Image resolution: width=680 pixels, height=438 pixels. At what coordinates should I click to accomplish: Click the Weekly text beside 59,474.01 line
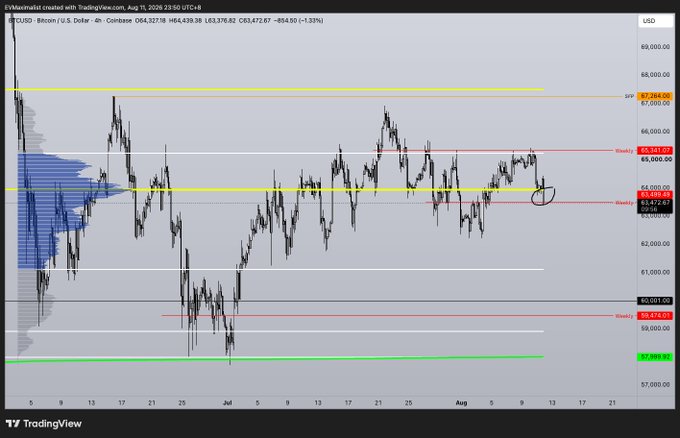click(624, 316)
